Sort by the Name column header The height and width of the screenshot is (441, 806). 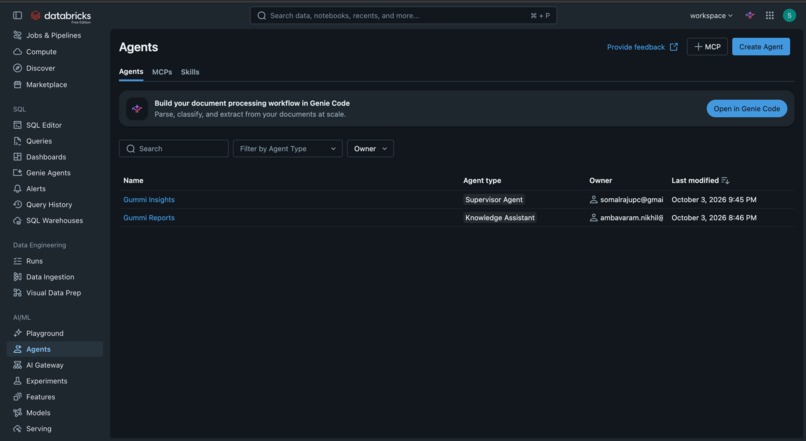[133, 180]
